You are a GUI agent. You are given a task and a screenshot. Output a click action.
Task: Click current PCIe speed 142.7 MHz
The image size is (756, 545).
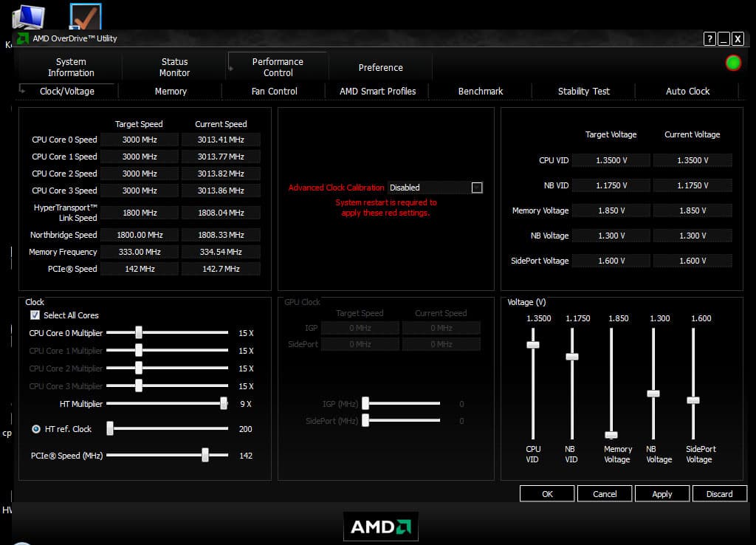coord(221,269)
